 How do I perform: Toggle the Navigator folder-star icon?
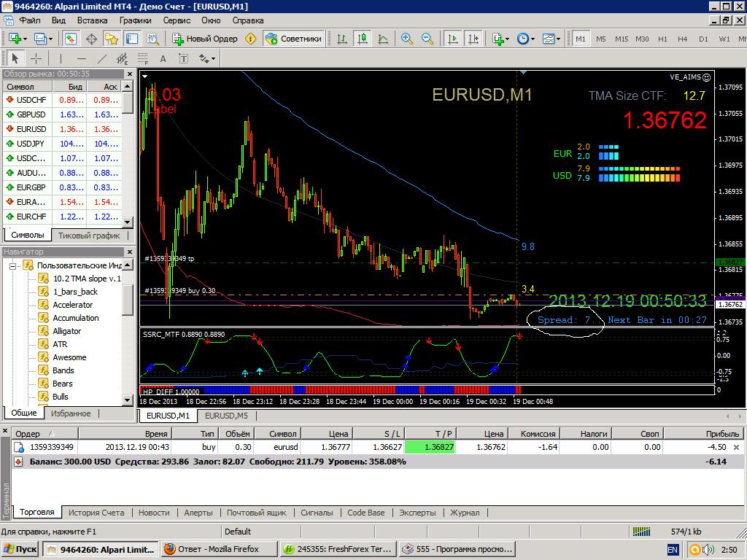[x=112, y=39]
